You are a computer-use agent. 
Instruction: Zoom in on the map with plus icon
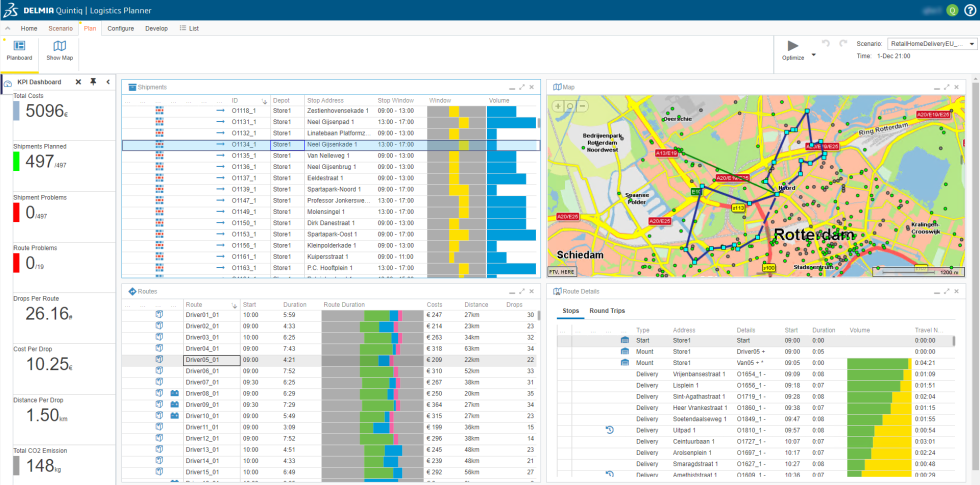558,106
